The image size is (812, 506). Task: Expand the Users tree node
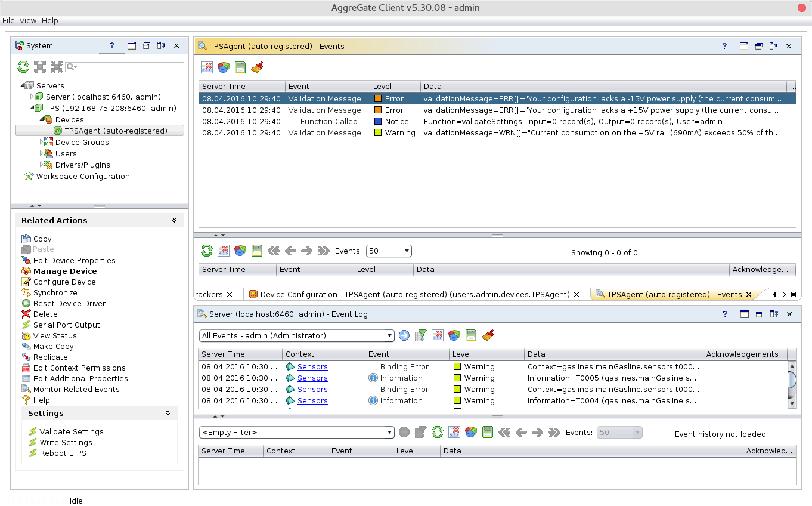click(41, 153)
